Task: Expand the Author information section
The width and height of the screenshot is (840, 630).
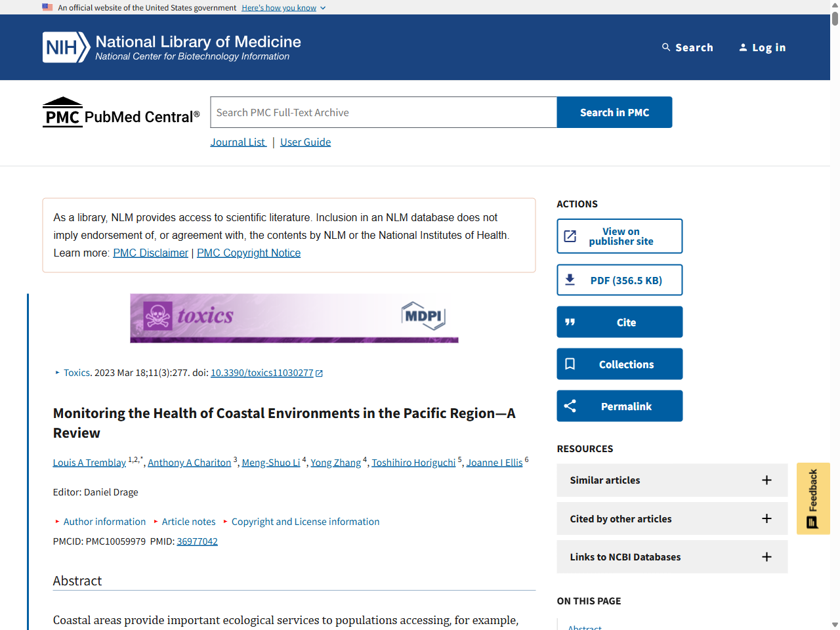Action: point(104,521)
